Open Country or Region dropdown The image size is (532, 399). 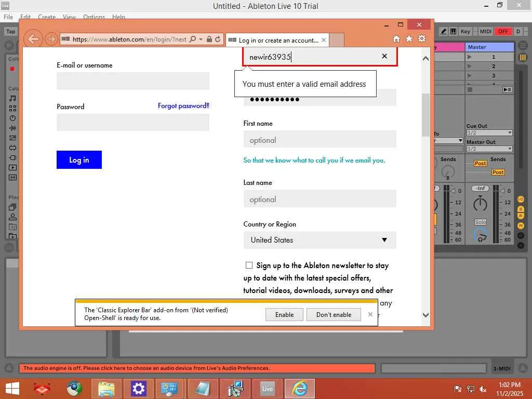coord(320,240)
